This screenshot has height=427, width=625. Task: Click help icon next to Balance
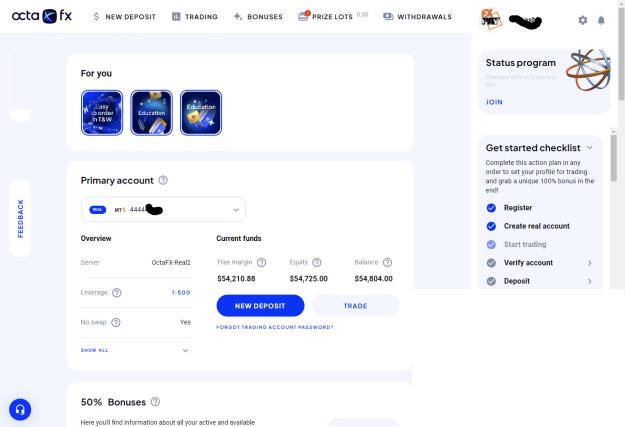coord(387,262)
